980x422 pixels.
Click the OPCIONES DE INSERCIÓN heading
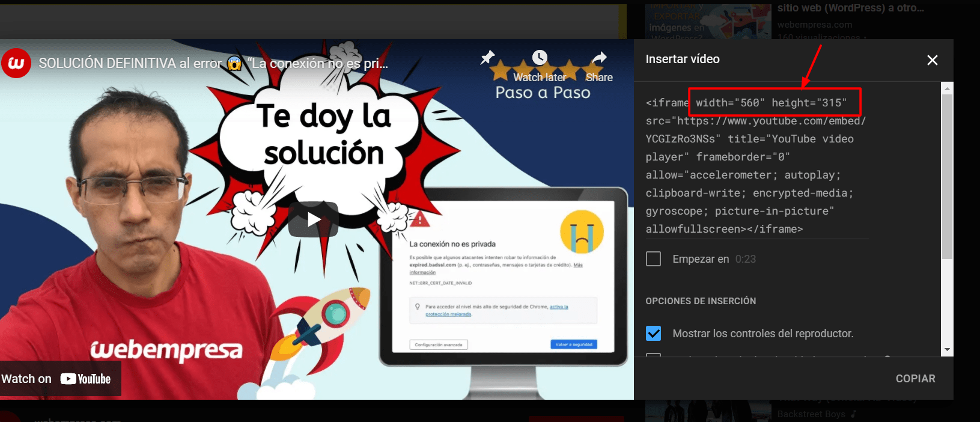click(701, 301)
